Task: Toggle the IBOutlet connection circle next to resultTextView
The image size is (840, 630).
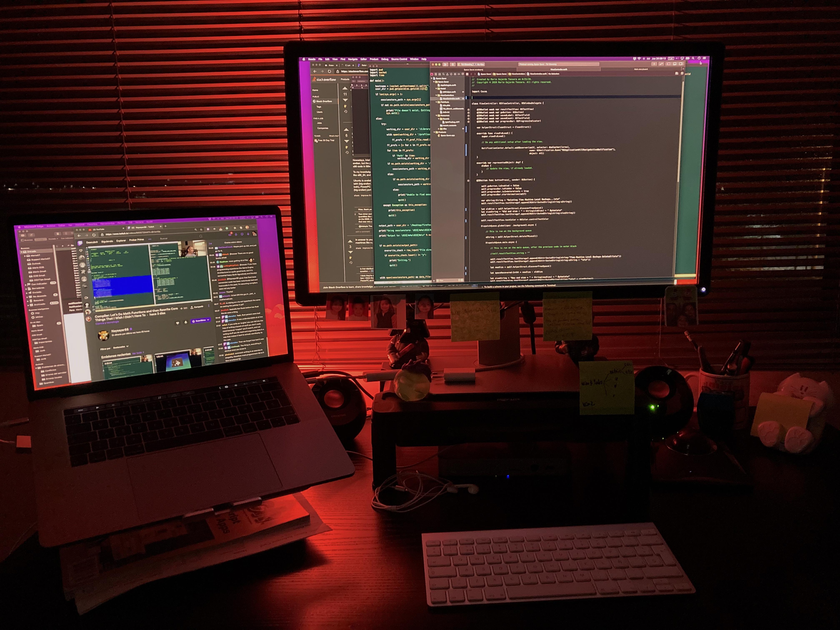Action: [x=469, y=110]
